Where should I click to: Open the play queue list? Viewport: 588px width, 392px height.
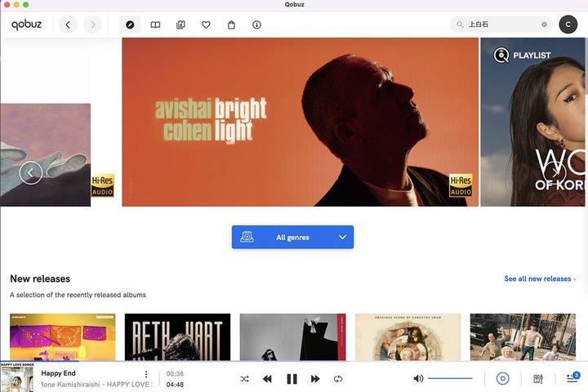[x=573, y=377]
